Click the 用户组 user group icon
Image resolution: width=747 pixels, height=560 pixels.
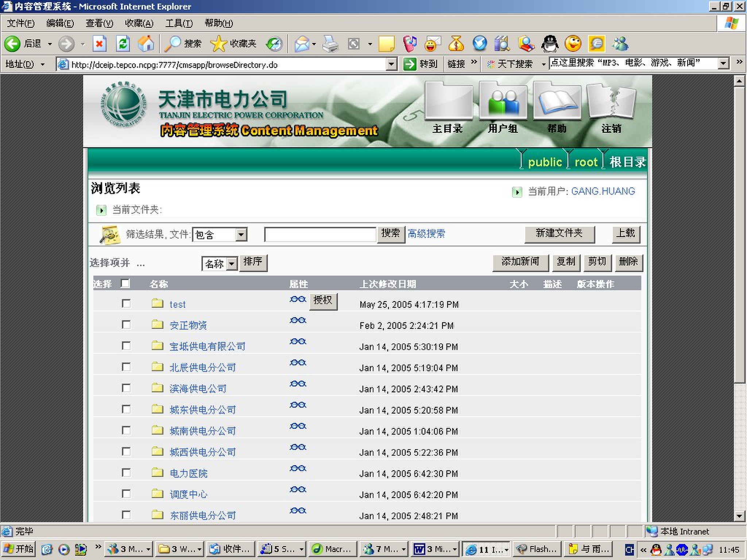point(503,102)
